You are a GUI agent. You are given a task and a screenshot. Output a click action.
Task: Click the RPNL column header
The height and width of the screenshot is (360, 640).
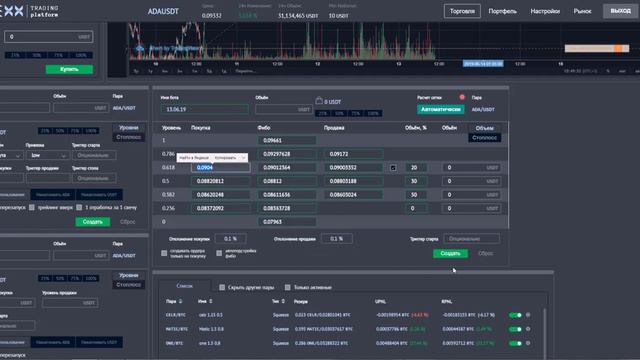point(447,302)
